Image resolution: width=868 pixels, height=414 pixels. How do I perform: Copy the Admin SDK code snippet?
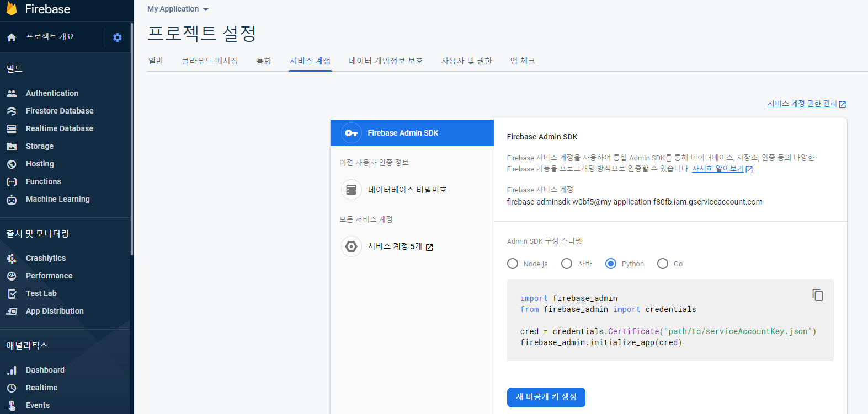point(818,295)
